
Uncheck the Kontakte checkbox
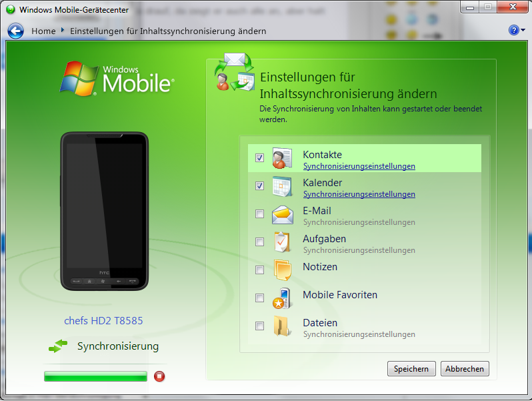coord(259,157)
